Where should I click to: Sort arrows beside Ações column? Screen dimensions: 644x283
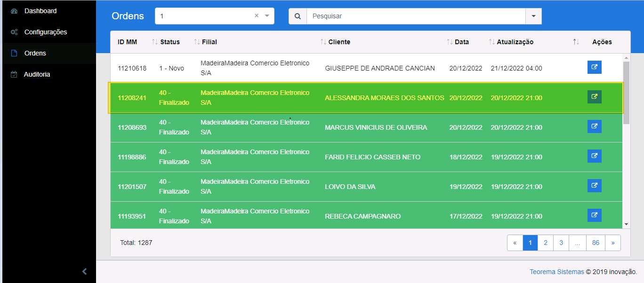coord(576,42)
